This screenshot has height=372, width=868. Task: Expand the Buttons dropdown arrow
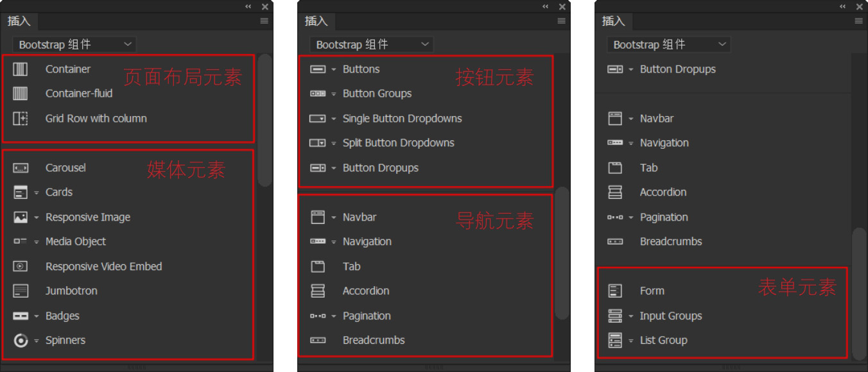334,69
